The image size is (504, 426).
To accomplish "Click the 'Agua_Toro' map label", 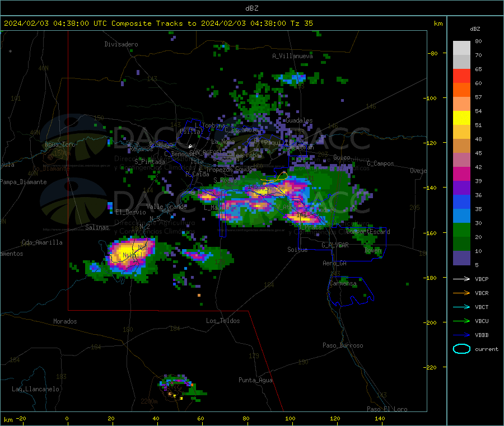I will pyautogui.click(x=60, y=144).
